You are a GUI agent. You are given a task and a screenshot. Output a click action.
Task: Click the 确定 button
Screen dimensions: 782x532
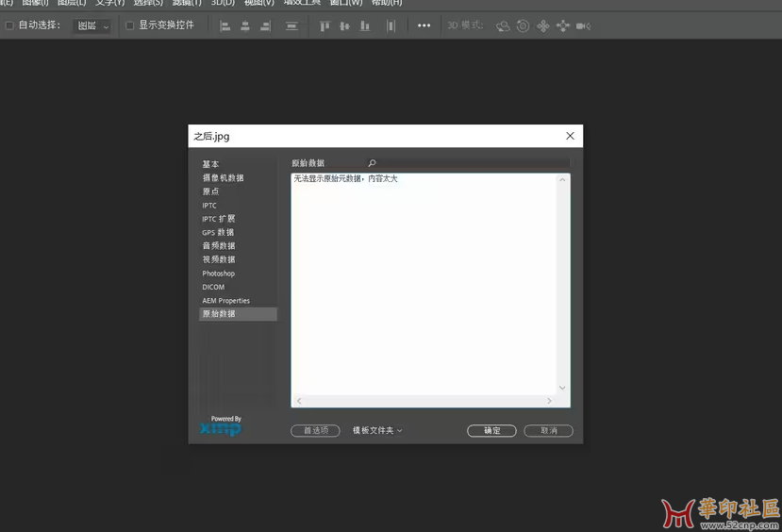coord(491,431)
